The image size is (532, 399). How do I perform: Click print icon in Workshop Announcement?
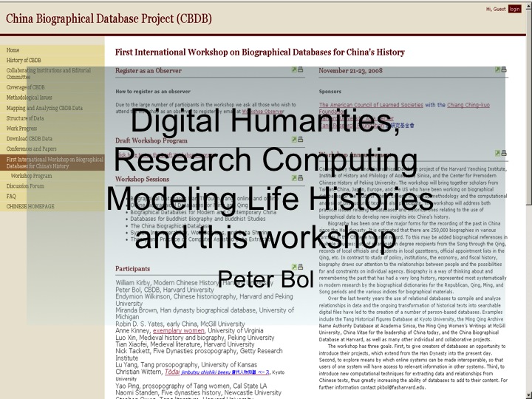(x=504, y=154)
